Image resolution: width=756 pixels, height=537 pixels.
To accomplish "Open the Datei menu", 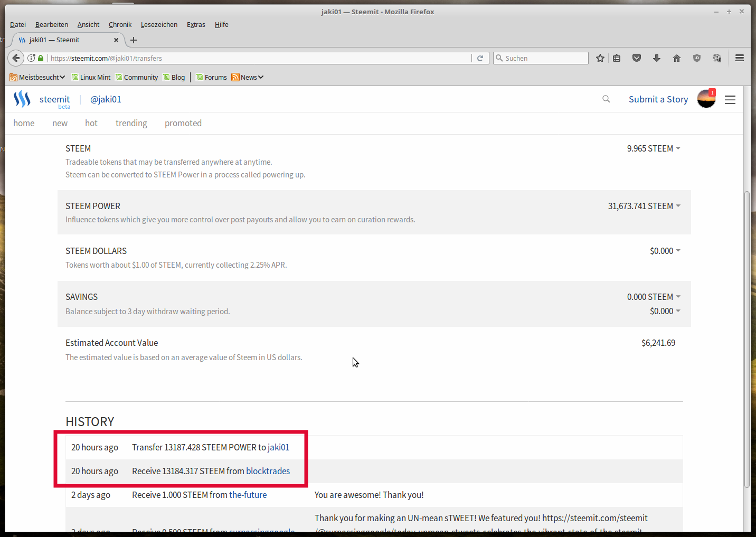I will coord(18,24).
